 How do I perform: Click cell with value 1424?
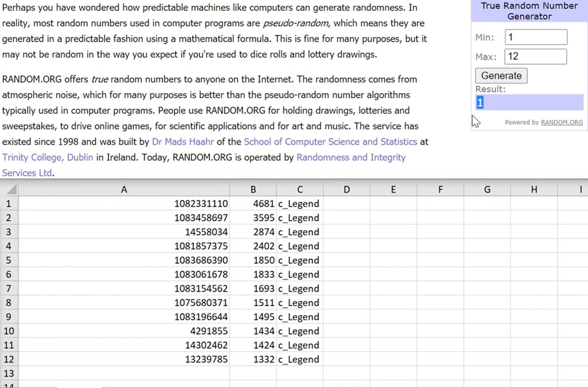(253, 345)
